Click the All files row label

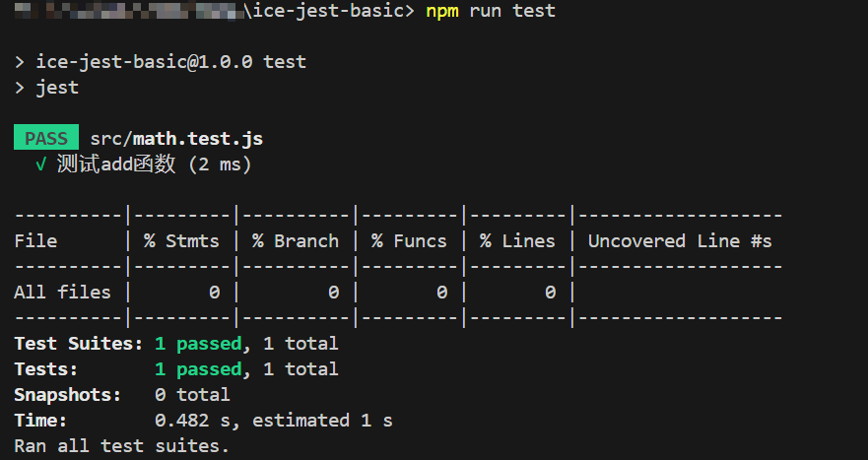pyautogui.click(x=62, y=293)
